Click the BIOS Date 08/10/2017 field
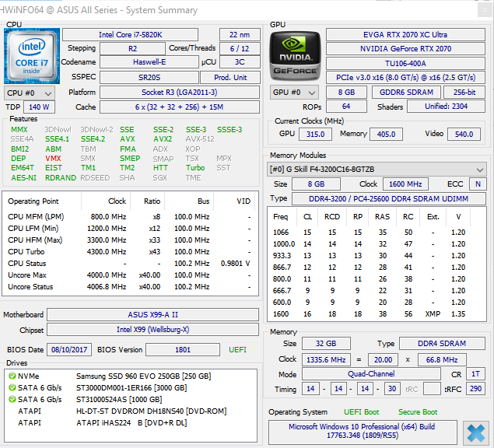The image size is (494, 448). tap(69, 350)
